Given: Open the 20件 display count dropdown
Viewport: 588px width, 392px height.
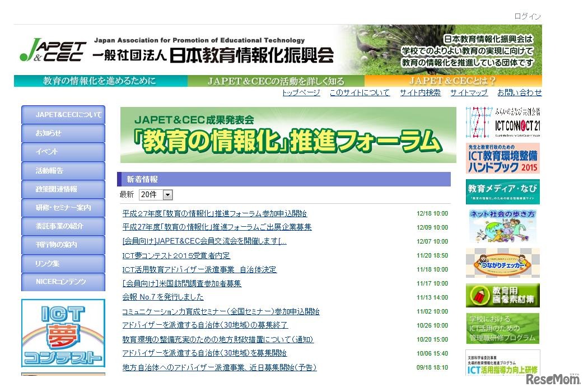Looking at the screenshot, I should point(156,194).
